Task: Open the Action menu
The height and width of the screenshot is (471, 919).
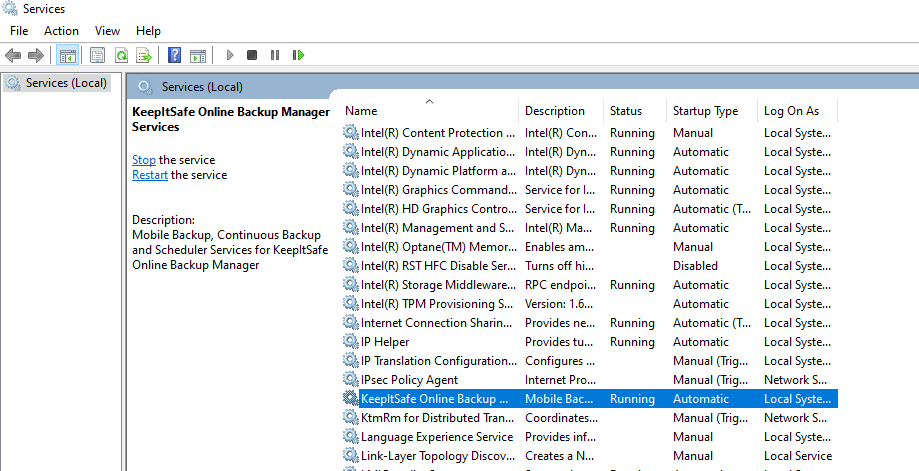Action: coord(61,31)
